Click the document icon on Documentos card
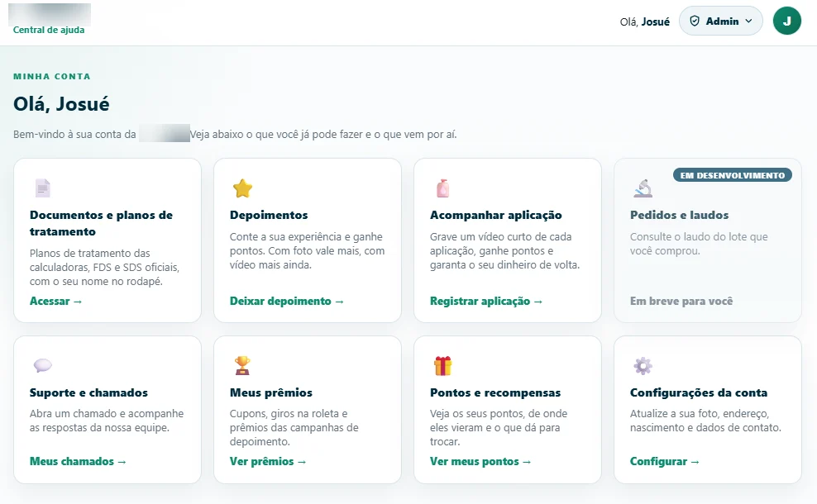 (43, 188)
